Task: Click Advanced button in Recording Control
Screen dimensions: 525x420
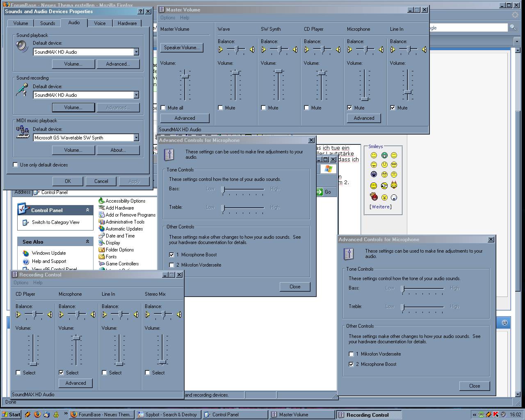Action: (76, 383)
